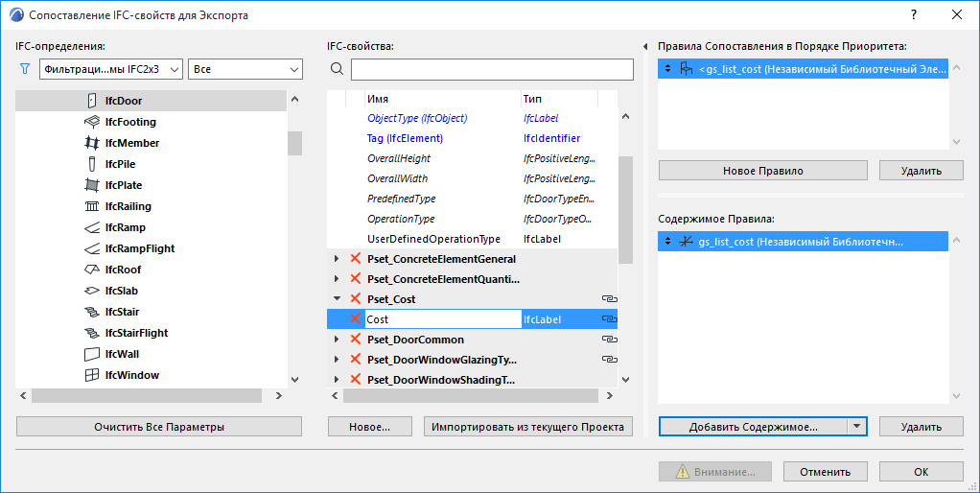Click the Новое... button
This screenshot has width=980, height=493.
(369, 427)
